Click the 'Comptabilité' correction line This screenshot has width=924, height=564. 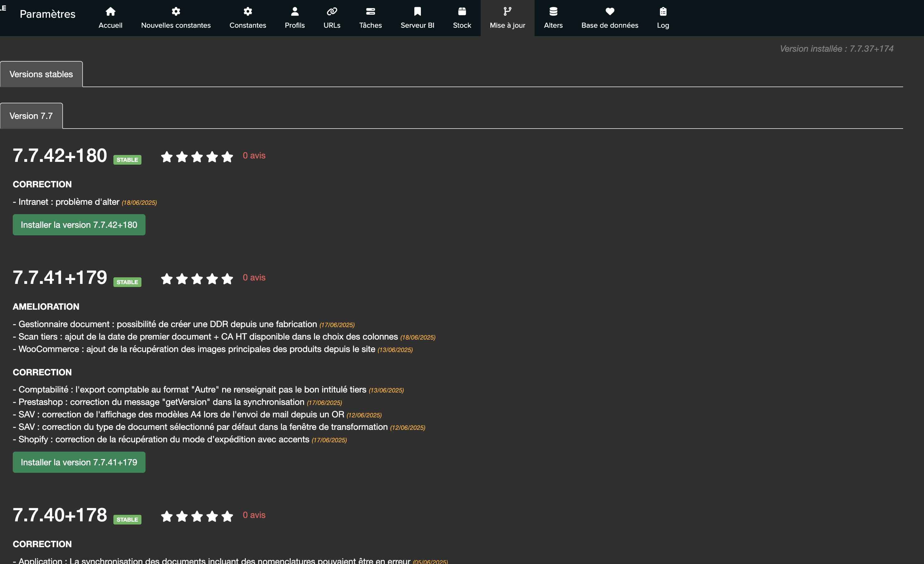(208, 390)
